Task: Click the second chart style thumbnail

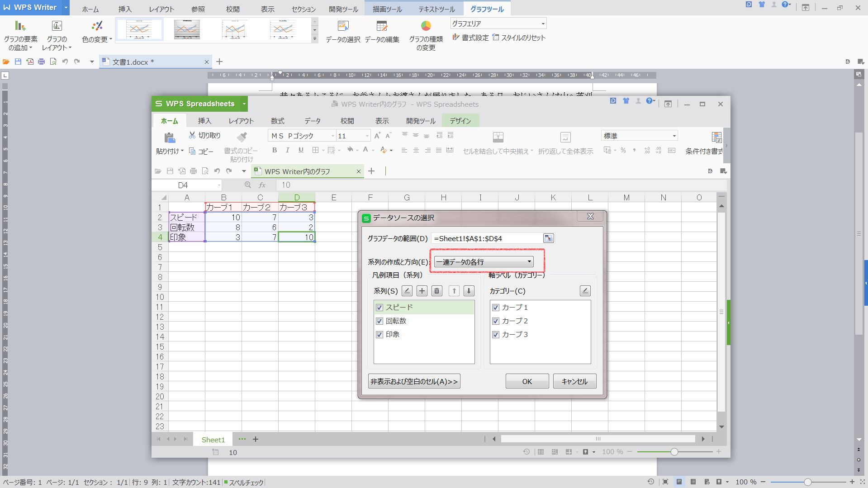Action: point(187,29)
